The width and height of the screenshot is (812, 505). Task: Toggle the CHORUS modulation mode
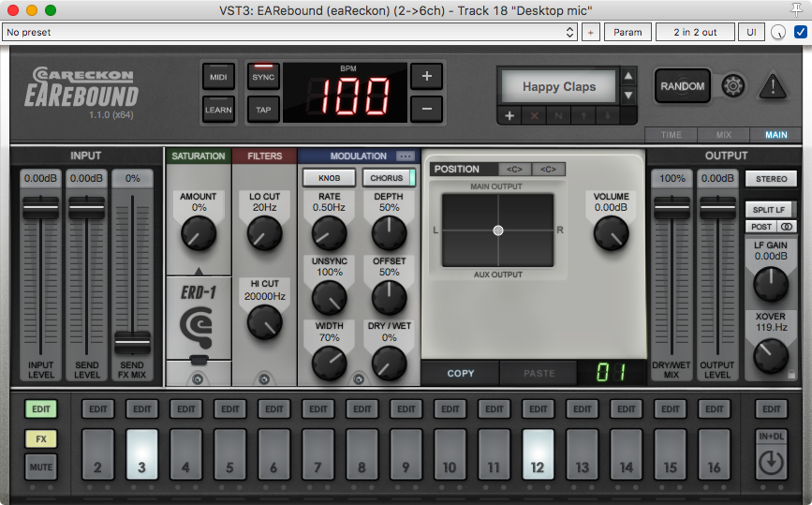pyautogui.click(x=389, y=178)
